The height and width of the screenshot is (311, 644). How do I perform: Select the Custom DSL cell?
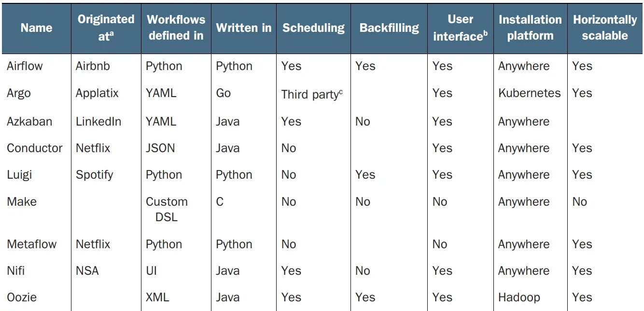pyautogui.click(x=167, y=209)
